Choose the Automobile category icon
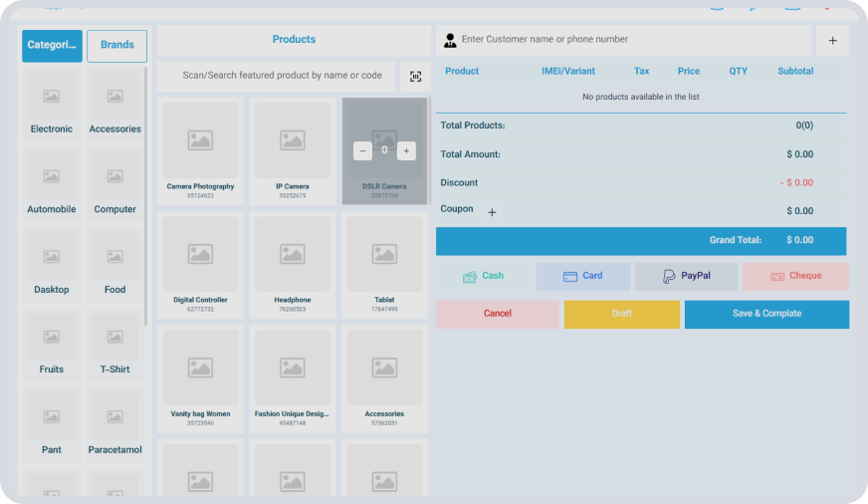The image size is (868, 504). (52, 177)
